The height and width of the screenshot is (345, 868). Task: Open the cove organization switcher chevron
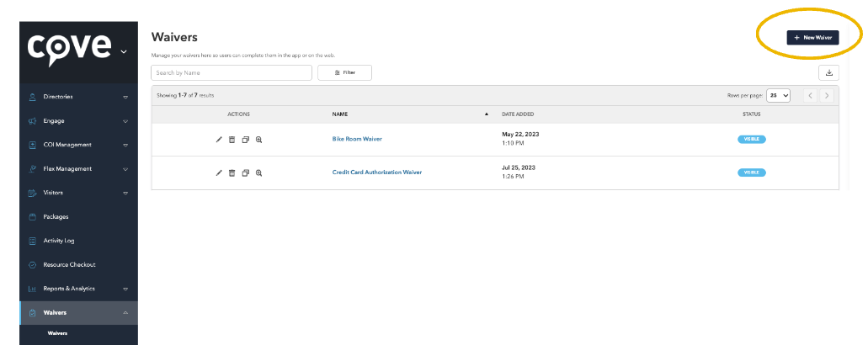point(124,52)
